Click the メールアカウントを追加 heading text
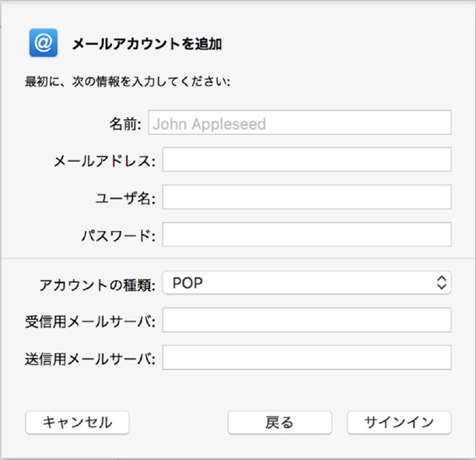476x460 pixels. (147, 44)
